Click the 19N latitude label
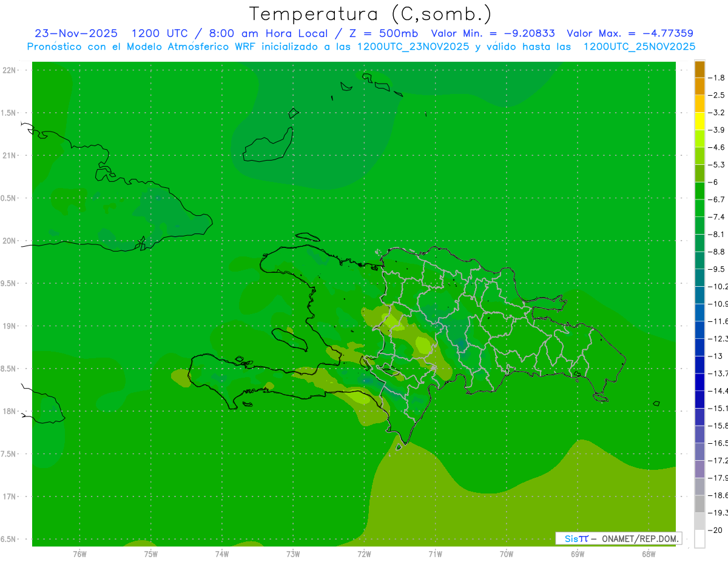 8,326
